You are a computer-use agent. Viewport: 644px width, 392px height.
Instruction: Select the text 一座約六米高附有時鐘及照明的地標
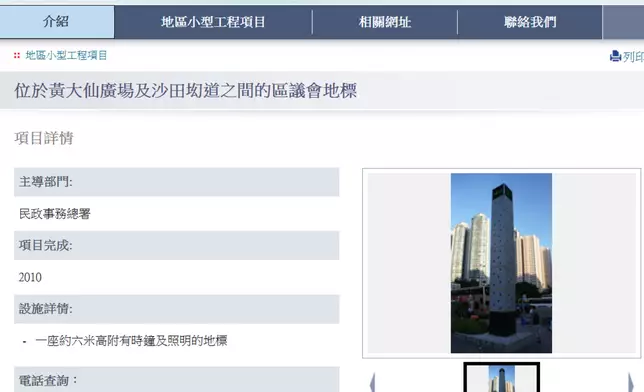click(131, 341)
